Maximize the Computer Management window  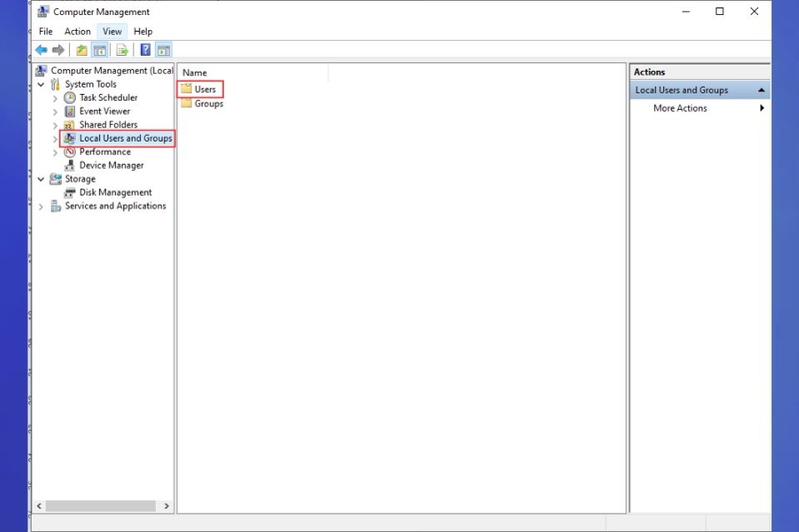719,11
